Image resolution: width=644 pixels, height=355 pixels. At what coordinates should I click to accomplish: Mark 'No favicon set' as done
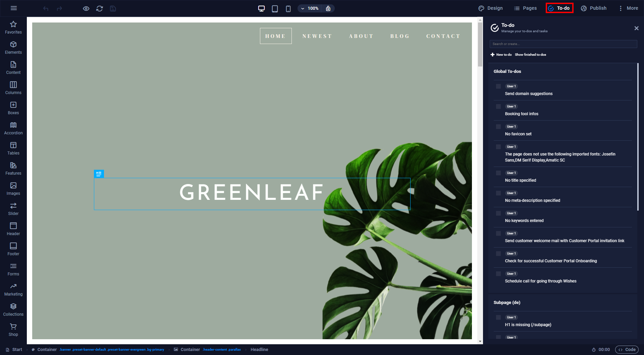(x=498, y=127)
